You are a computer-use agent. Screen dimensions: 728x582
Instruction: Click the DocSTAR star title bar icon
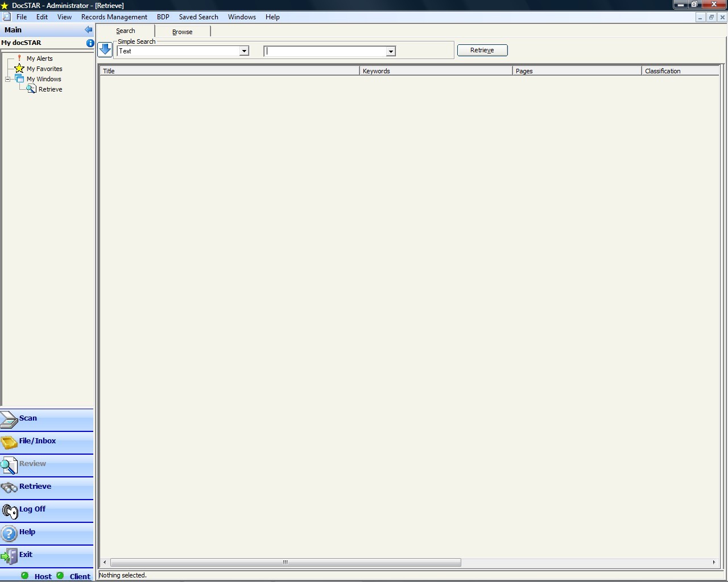coord(5,6)
